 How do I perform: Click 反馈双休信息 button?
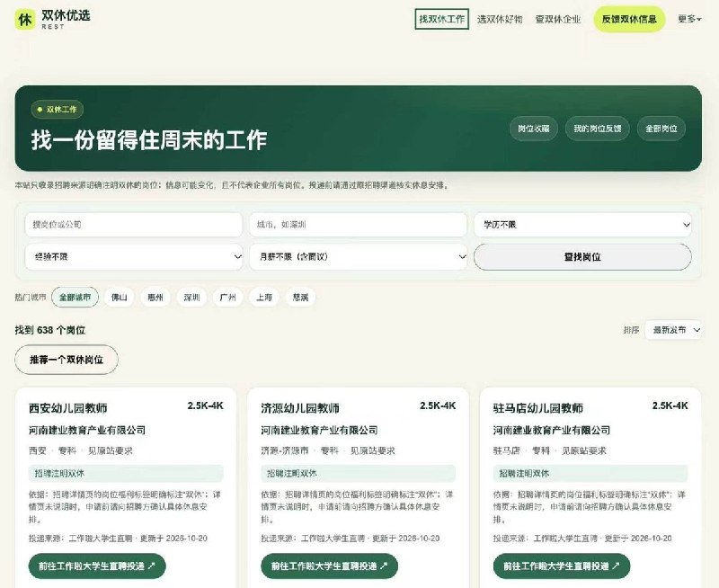tap(629, 19)
